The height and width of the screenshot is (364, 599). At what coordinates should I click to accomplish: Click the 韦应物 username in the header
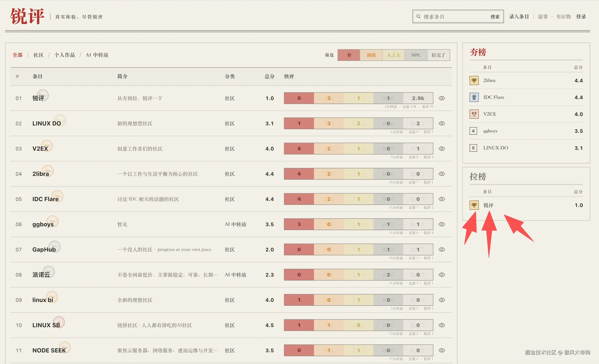point(563,17)
